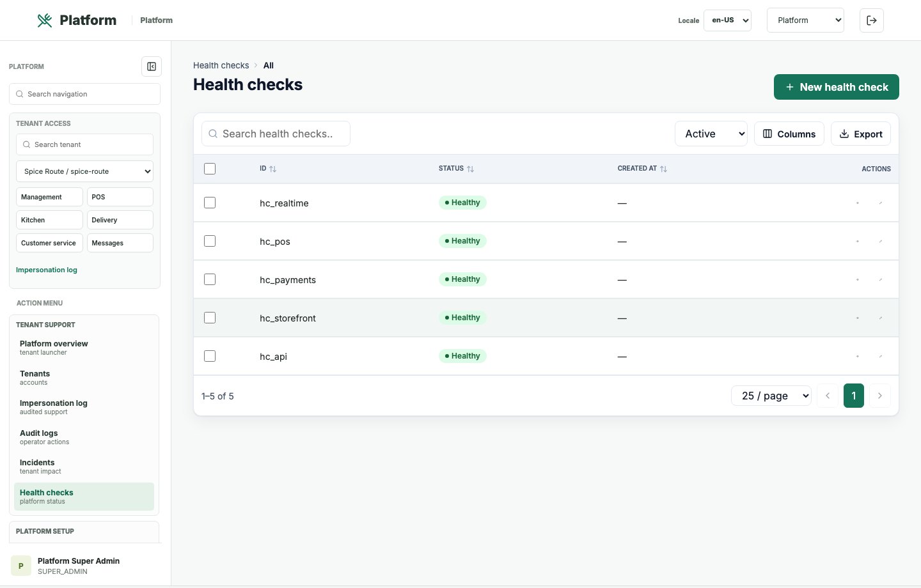The width and height of the screenshot is (921, 588).
Task: Open the Spice Route tenant dropdown
Action: [84, 171]
